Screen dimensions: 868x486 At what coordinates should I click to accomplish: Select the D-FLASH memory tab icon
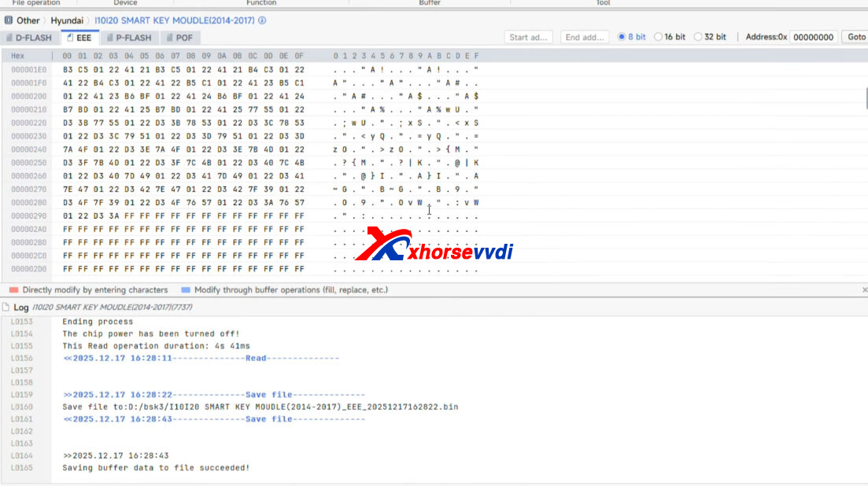click(x=10, y=37)
